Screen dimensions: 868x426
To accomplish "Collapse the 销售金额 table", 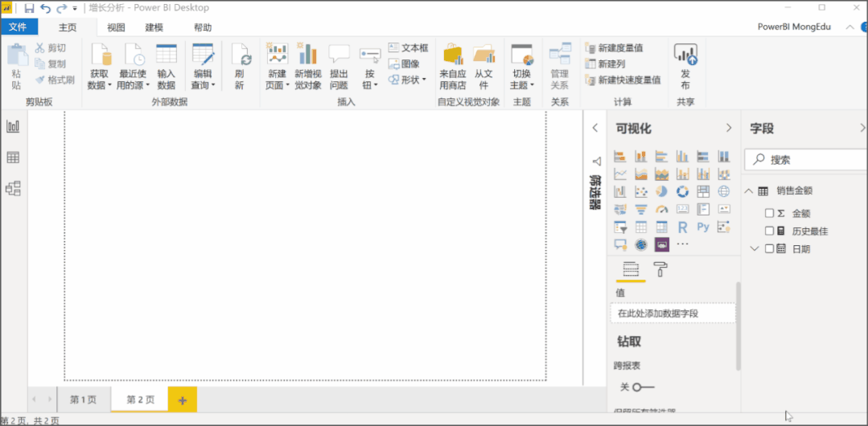I will 749,191.
